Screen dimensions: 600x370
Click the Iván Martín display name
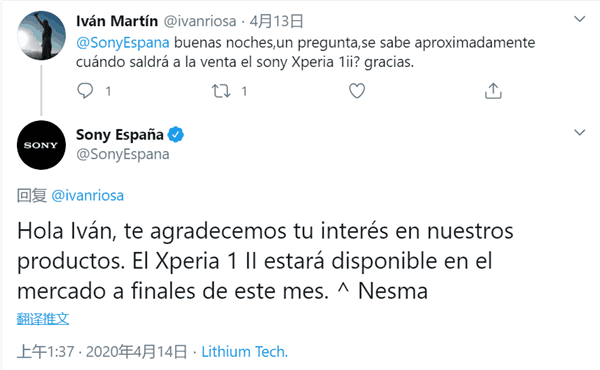click(117, 21)
